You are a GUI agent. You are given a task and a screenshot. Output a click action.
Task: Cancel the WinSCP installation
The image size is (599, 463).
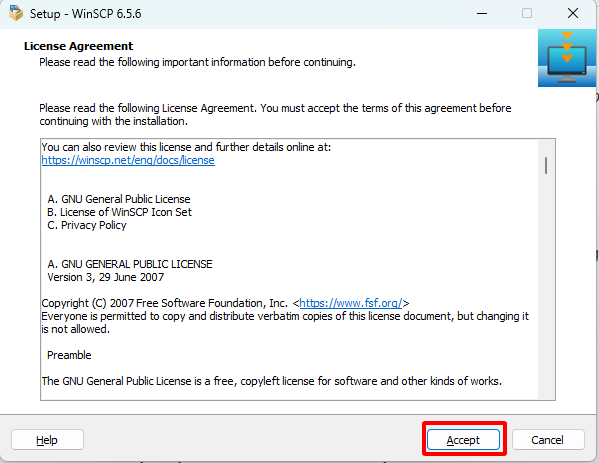tap(548, 440)
